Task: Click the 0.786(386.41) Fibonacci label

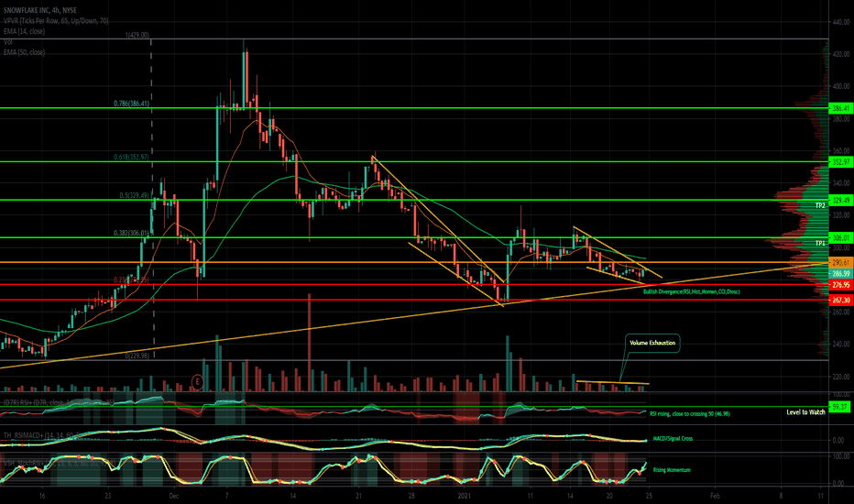Action: [x=131, y=104]
